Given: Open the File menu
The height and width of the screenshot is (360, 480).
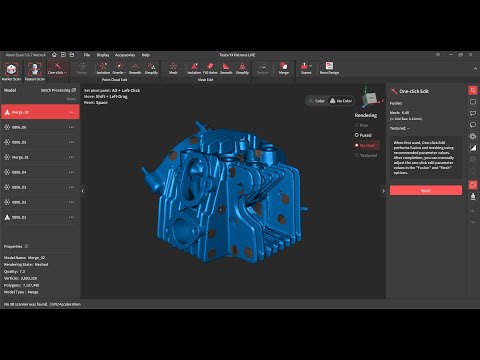Looking at the screenshot, I should click(x=87, y=55).
